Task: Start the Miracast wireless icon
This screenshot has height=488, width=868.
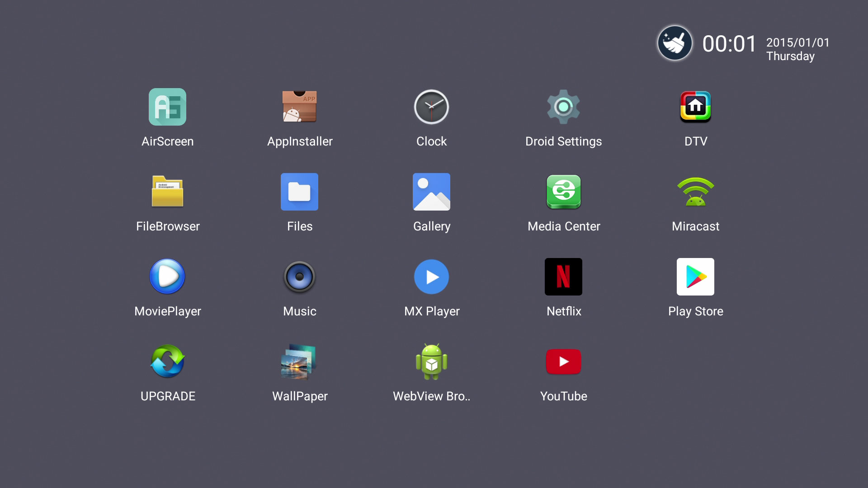Action: (695, 192)
